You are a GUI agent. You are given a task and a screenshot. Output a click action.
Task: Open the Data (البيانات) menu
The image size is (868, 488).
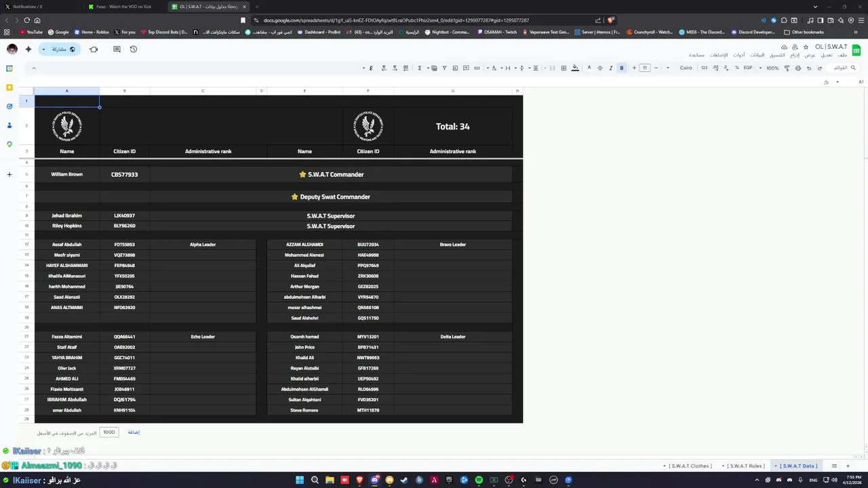point(757,55)
